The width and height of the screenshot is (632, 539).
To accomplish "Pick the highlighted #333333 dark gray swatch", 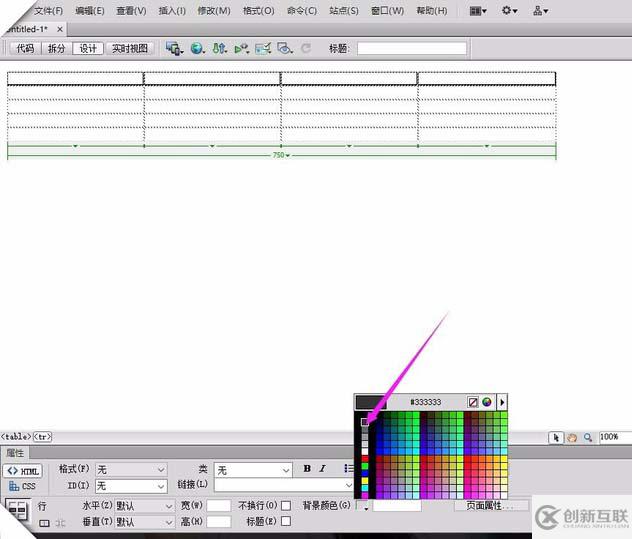I will click(x=365, y=422).
